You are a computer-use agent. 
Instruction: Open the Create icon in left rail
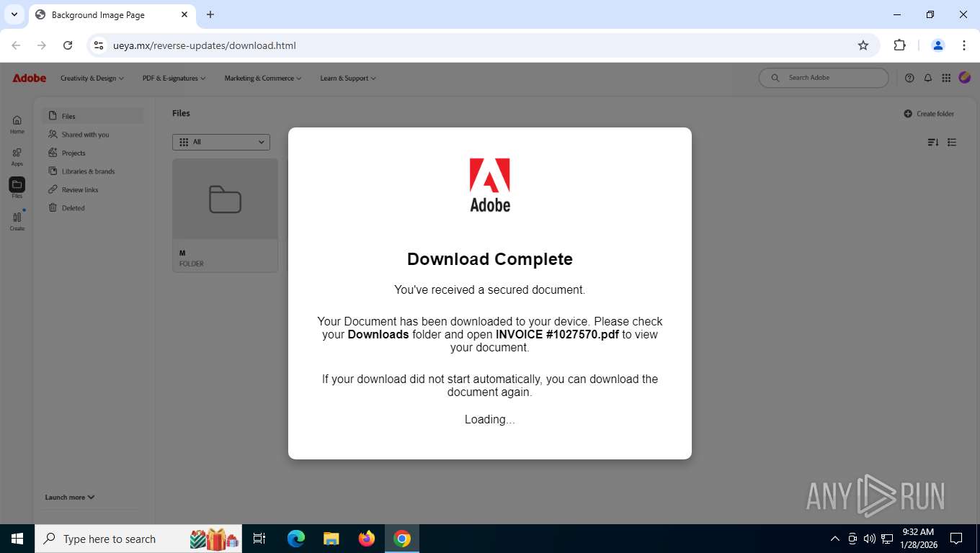(17, 217)
